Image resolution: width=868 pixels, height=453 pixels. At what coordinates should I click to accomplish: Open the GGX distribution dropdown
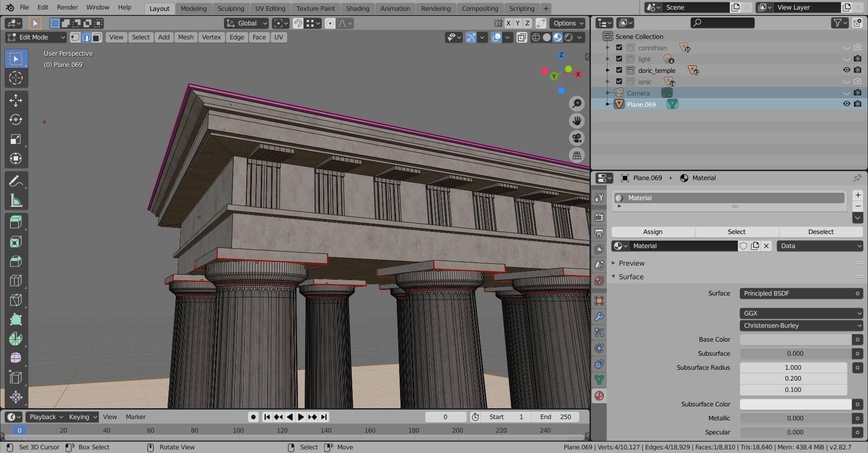[x=801, y=313]
